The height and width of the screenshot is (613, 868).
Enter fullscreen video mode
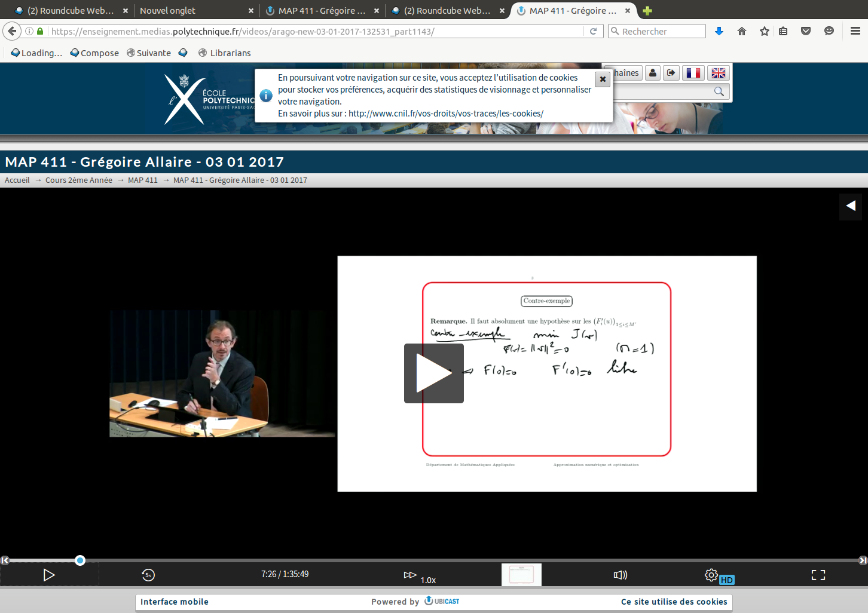click(818, 575)
